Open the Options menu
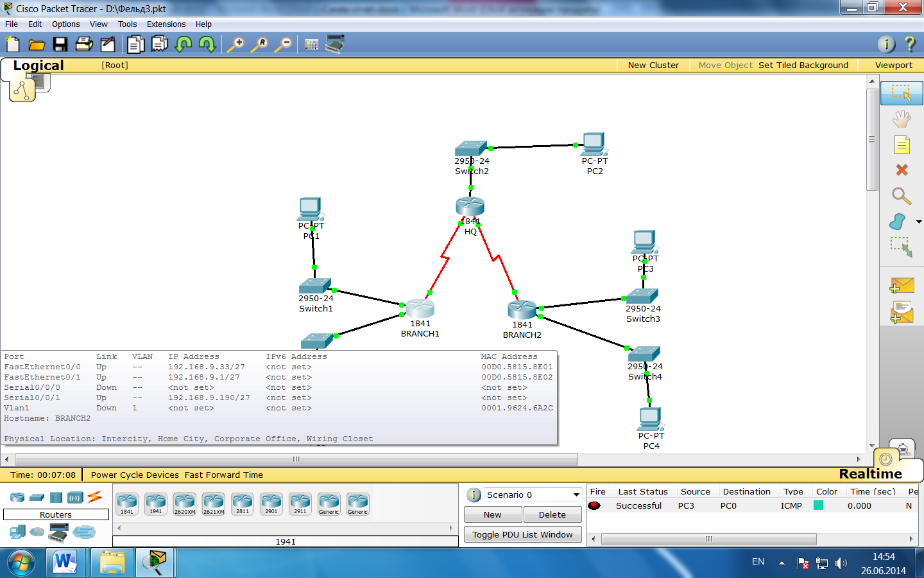 [66, 24]
